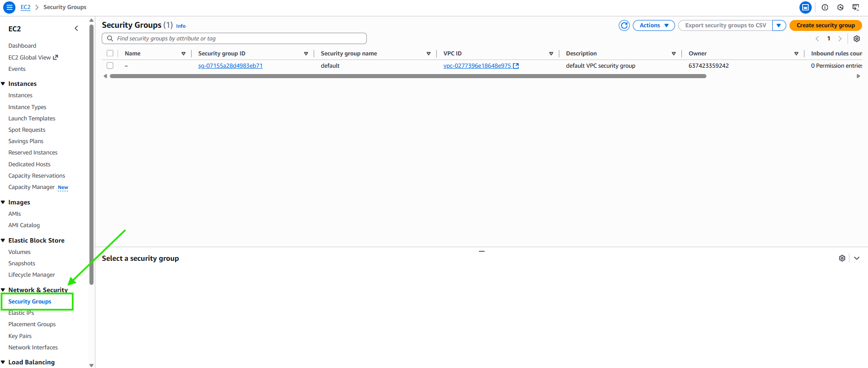
Task: Open the Info link beside Security Groups
Action: (x=181, y=26)
